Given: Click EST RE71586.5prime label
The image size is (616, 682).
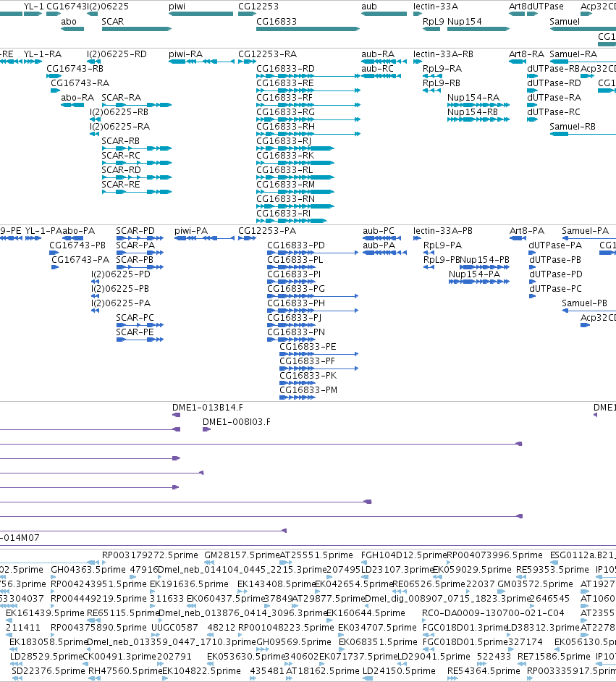Looking at the screenshot, I should tap(554, 657).
